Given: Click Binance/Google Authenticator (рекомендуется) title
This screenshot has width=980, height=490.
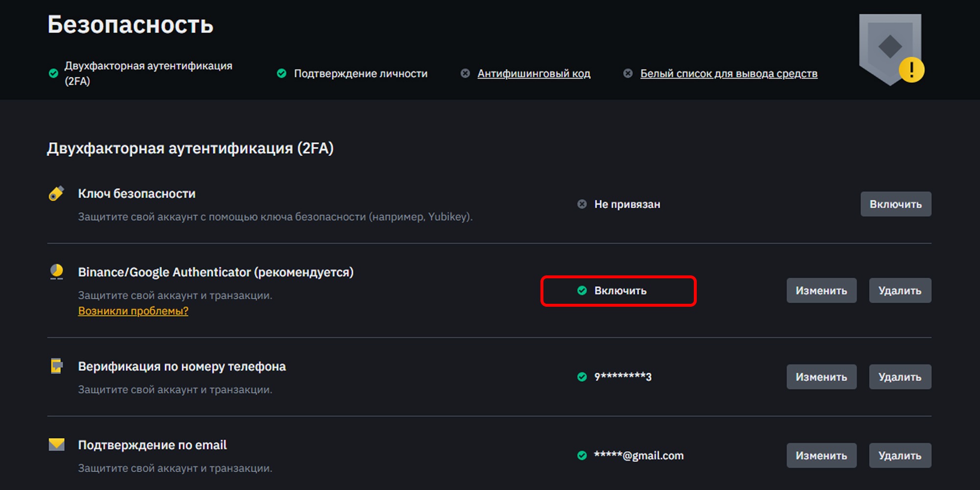Looking at the screenshot, I should click(216, 272).
